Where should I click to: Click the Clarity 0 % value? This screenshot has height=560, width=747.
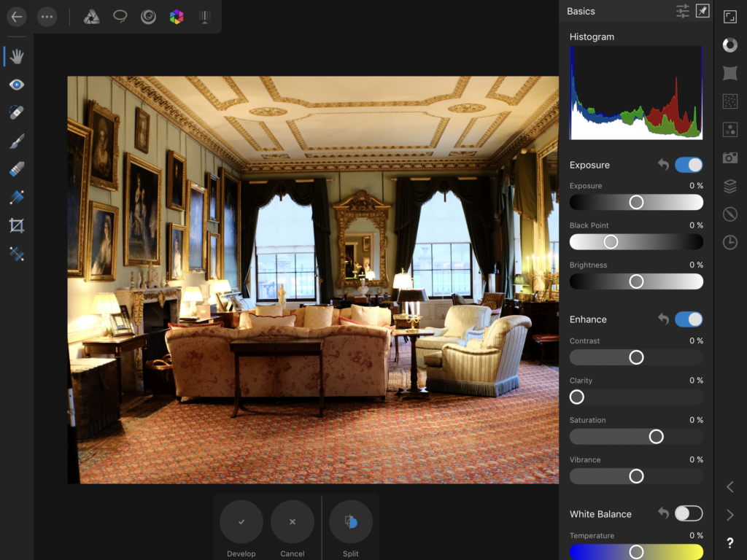pos(696,381)
